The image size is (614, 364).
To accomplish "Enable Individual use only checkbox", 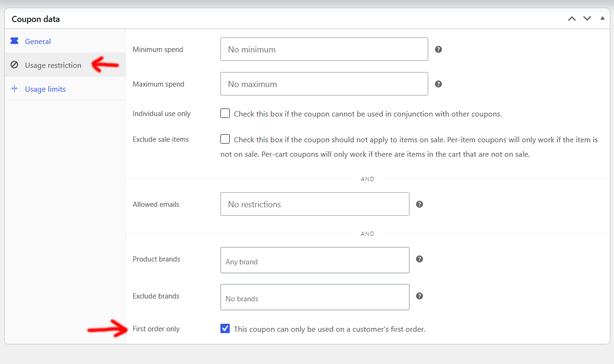I will pyautogui.click(x=225, y=114).
